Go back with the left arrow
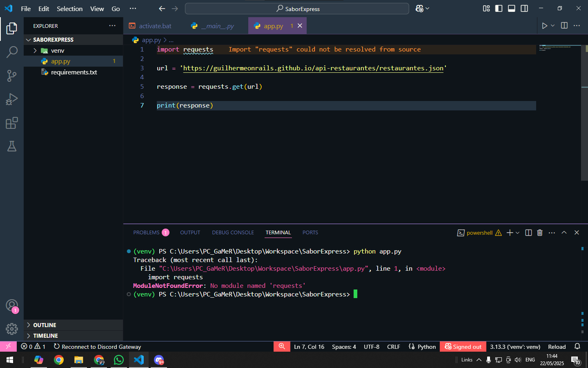This screenshot has width=588, height=368. coord(162,9)
